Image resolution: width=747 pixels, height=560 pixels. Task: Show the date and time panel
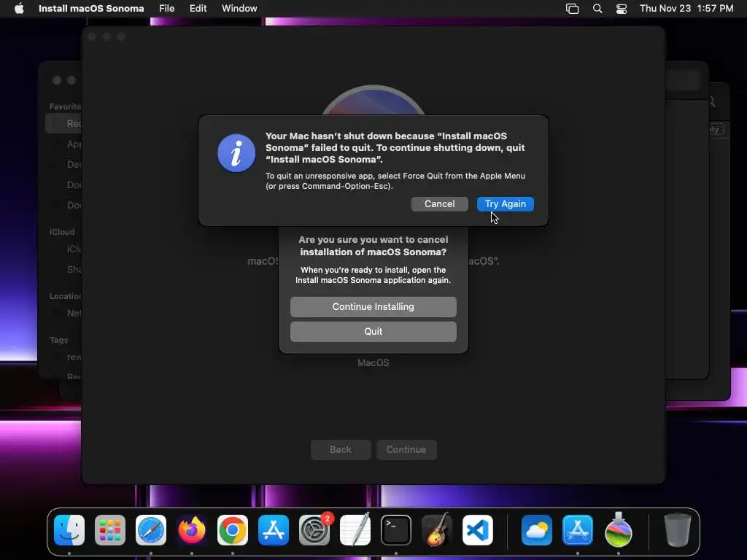pyautogui.click(x=686, y=8)
